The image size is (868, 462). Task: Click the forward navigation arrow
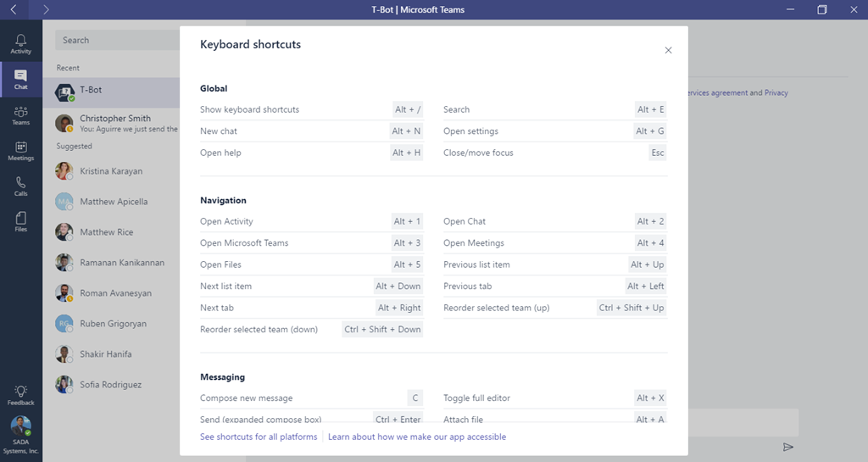pyautogui.click(x=46, y=9)
